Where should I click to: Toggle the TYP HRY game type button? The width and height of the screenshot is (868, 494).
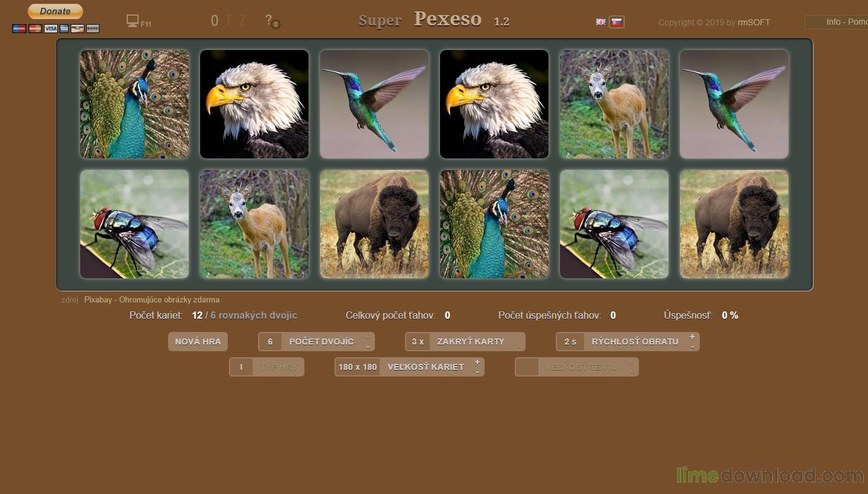(266, 367)
